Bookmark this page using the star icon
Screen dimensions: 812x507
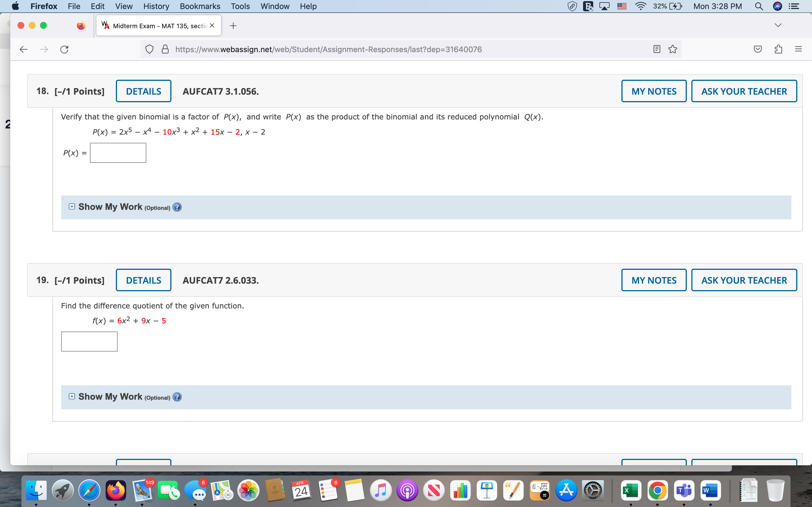click(x=672, y=49)
